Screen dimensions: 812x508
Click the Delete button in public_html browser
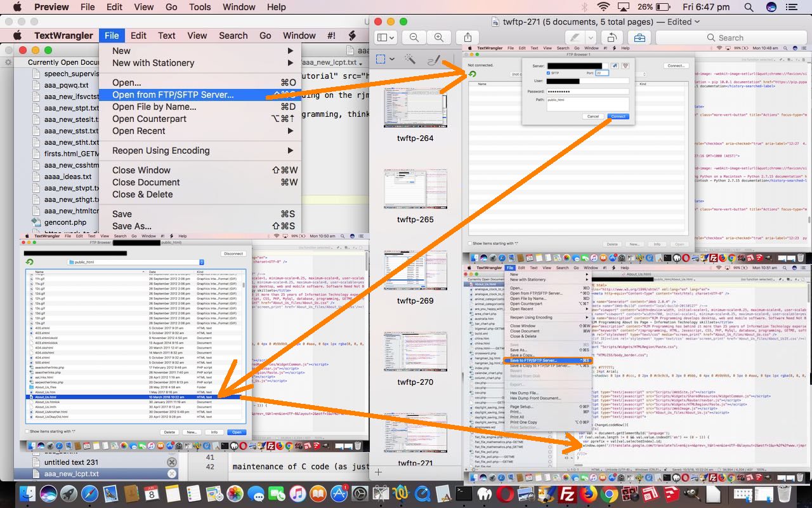169,432
